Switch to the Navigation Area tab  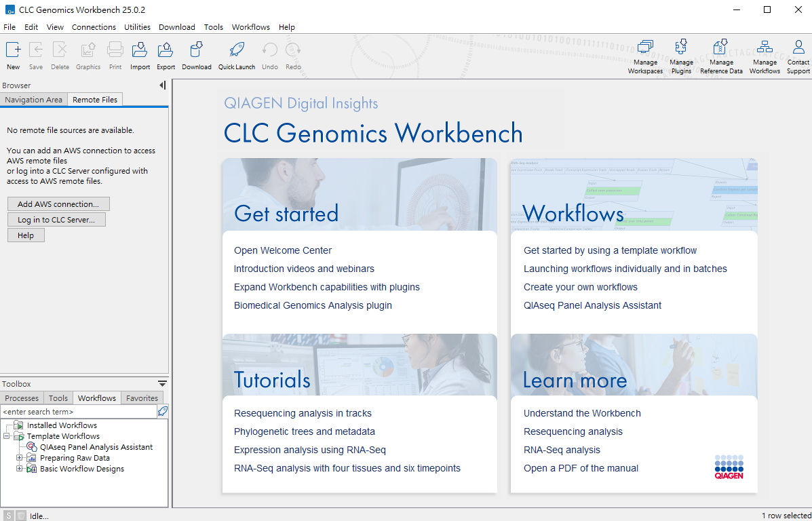click(34, 100)
